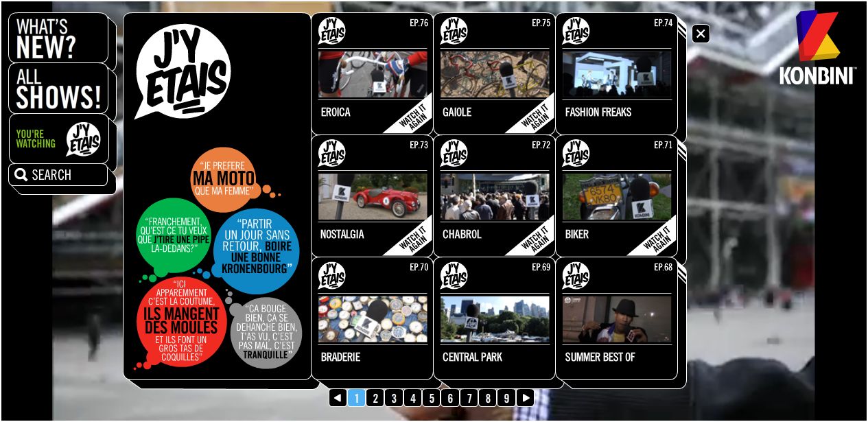Select page 2 in the pagination
The image size is (868, 422).
tap(375, 398)
